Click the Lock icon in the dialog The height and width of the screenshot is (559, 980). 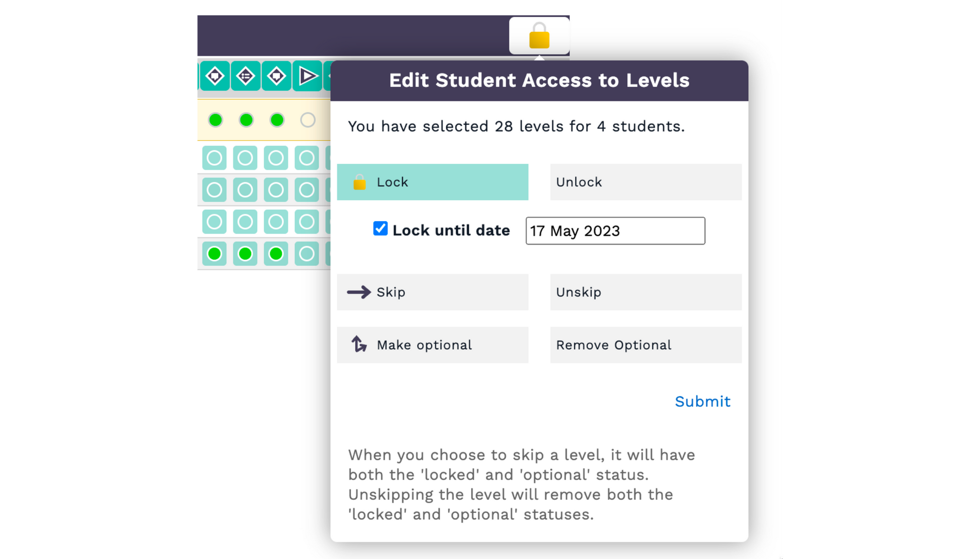click(x=360, y=182)
